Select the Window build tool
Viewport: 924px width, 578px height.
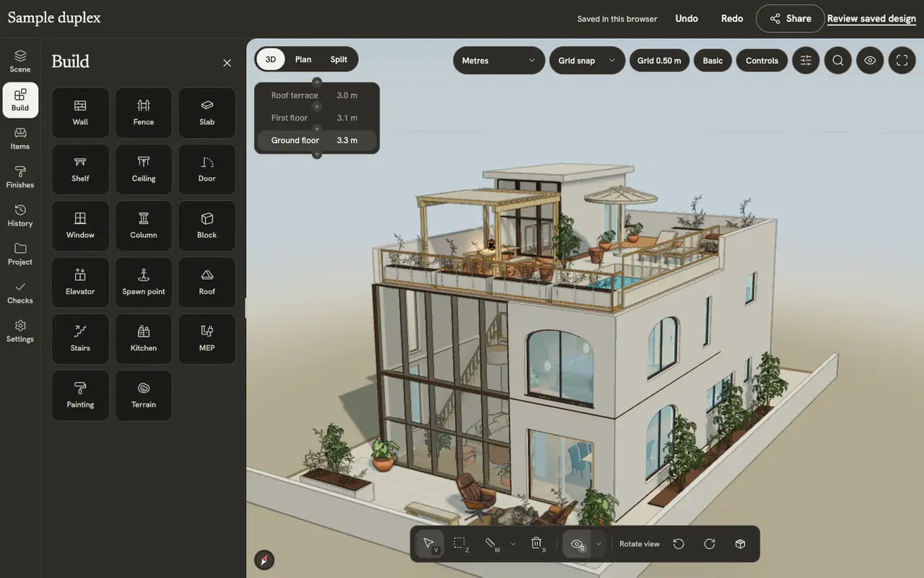(80, 225)
